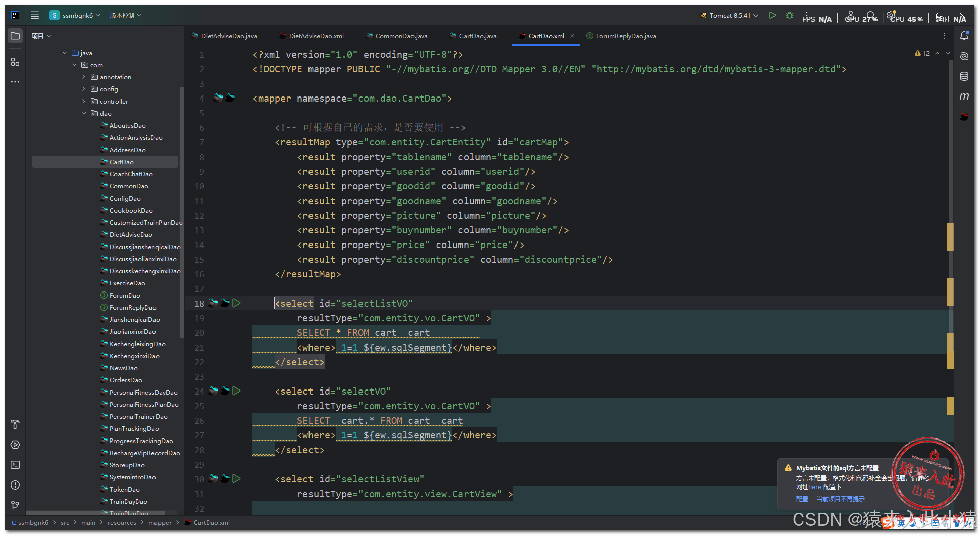Run Tomcat 8.5.41 configuration
Image resolution: width=980 pixels, height=536 pixels.
click(772, 15)
